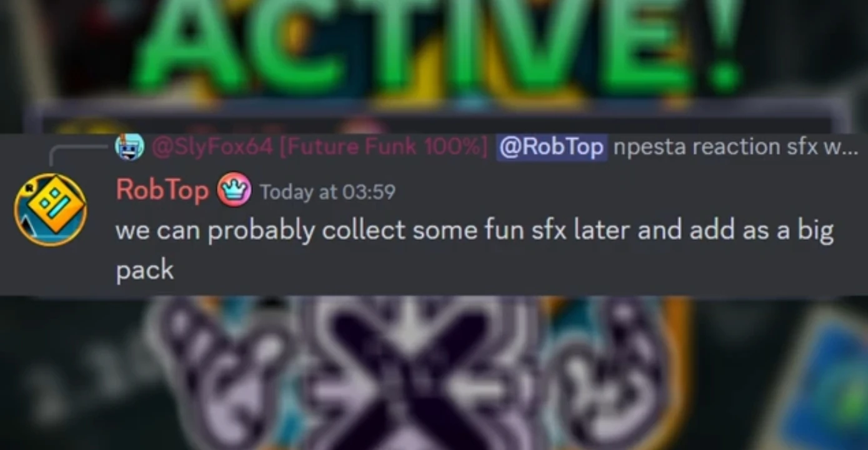Open RobTop's large profile avatar
The width and height of the screenshot is (868, 450).
[x=51, y=209]
